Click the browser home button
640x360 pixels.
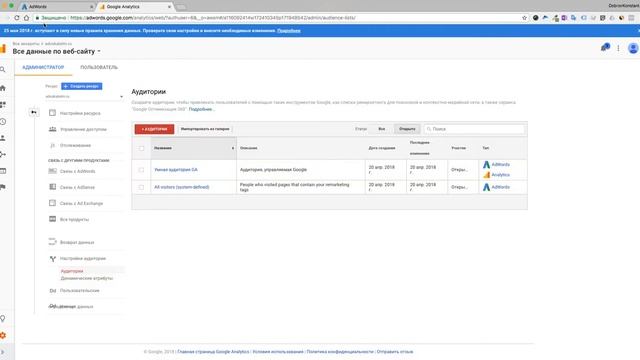[27, 18]
